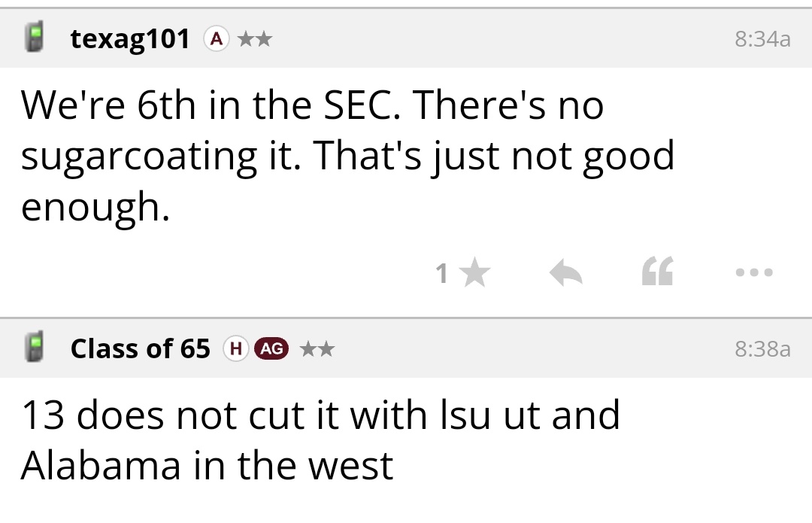Click the two stars after the AG badge
Image resolution: width=812 pixels, height=523 pixels.
317,348
